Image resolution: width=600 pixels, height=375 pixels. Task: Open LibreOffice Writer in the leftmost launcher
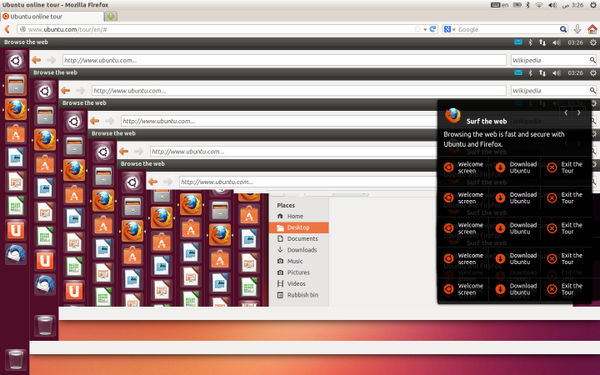(x=16, y=158)
